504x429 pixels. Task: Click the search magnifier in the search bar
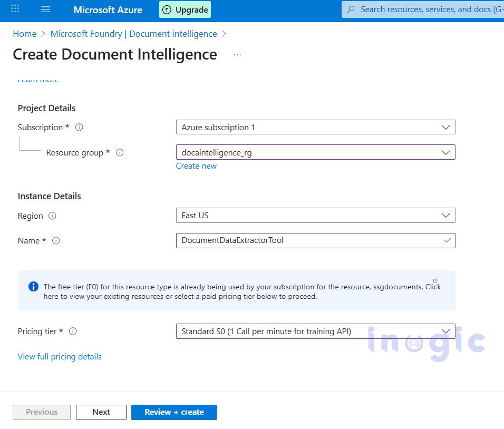pyautogui.click(x=351, y=9)
